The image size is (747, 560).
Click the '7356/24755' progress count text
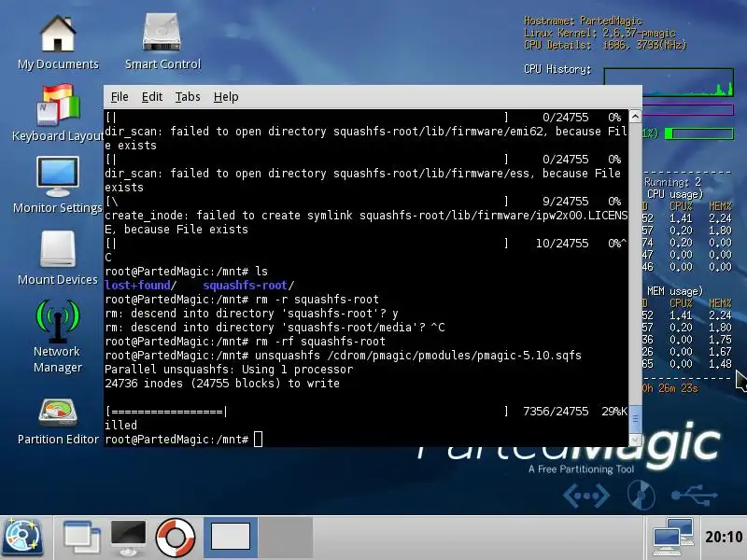[x=556, y=412]
